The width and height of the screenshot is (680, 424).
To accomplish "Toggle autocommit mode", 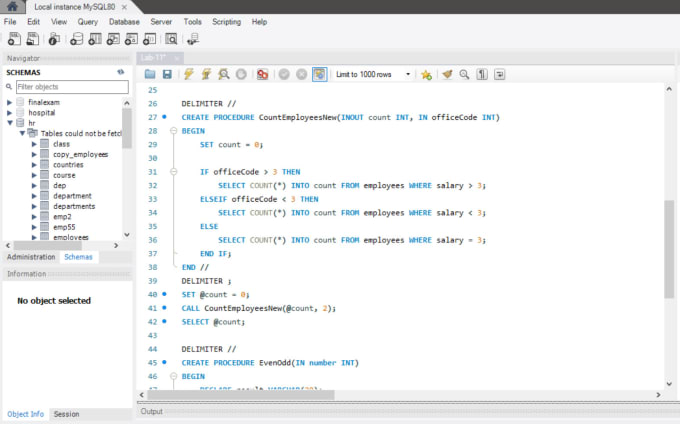I will click(320, 74).
